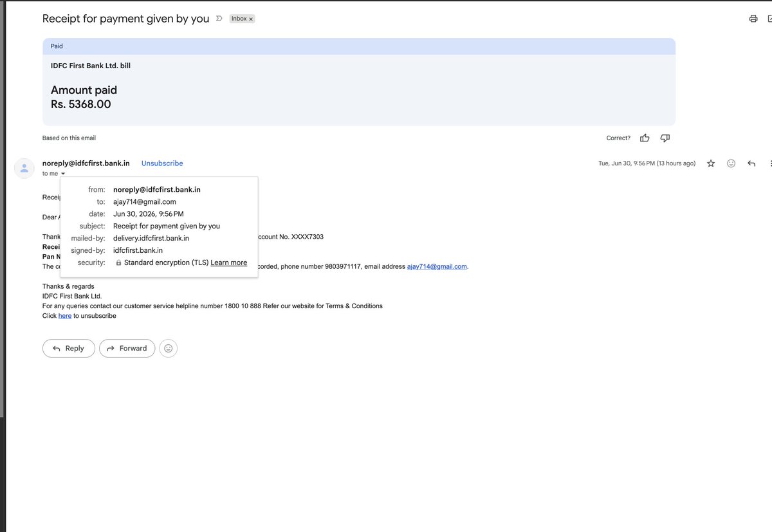The width and height of the screenshot is (772, 532).
Task: Star this email
Action: click(711, 163)
